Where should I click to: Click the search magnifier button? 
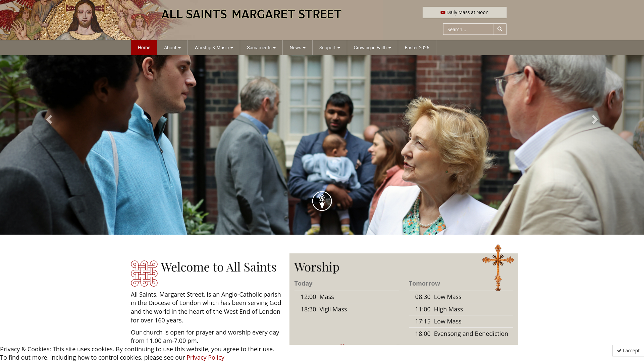(x=499, y=29)
